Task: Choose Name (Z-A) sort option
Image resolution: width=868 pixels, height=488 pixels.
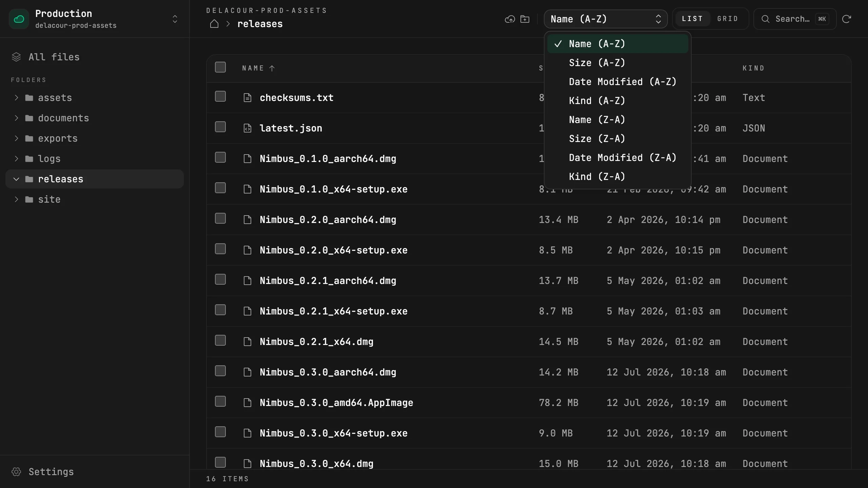Action: (x=618, y=120)
